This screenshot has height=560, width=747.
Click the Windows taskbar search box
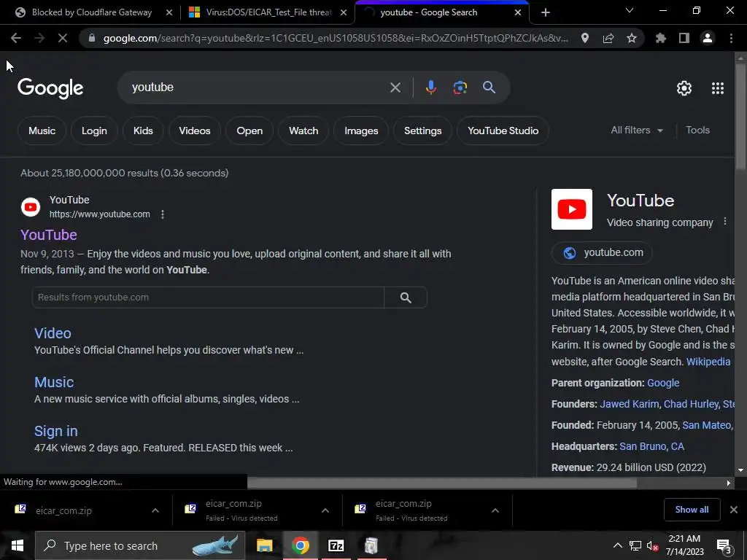pyautogui.click(x=140, y=545)
